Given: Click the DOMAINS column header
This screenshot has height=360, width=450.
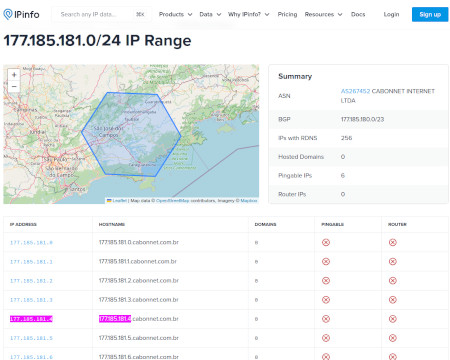Looking at the screenshot, I should [x=265, y=224].
